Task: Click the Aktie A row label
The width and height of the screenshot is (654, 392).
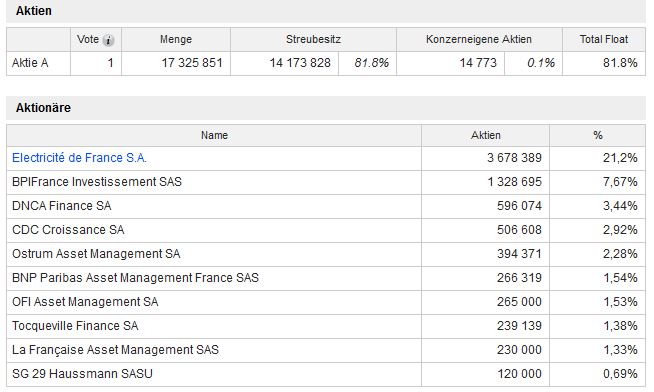Action: pyautogui.click(x=30, y=63)
